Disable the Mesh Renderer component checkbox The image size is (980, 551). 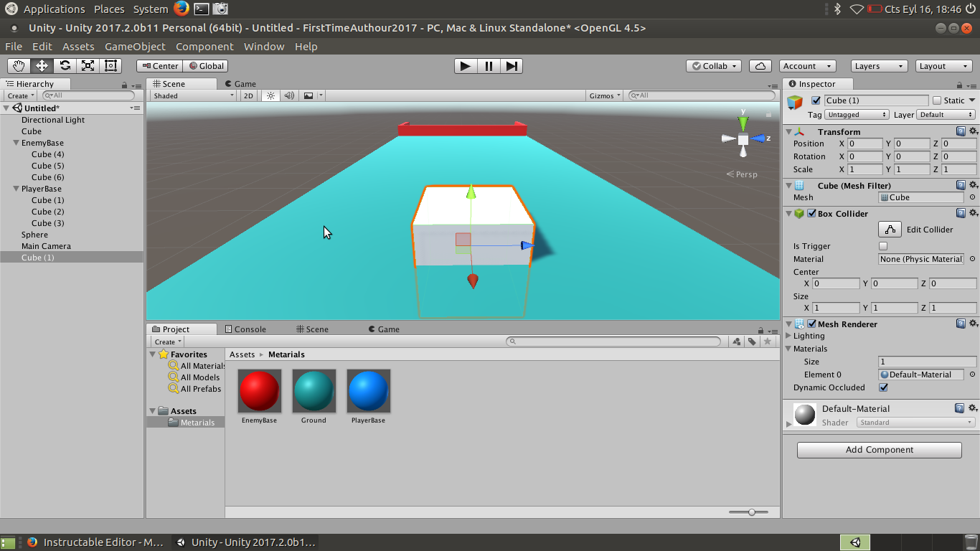coord(811,324)
